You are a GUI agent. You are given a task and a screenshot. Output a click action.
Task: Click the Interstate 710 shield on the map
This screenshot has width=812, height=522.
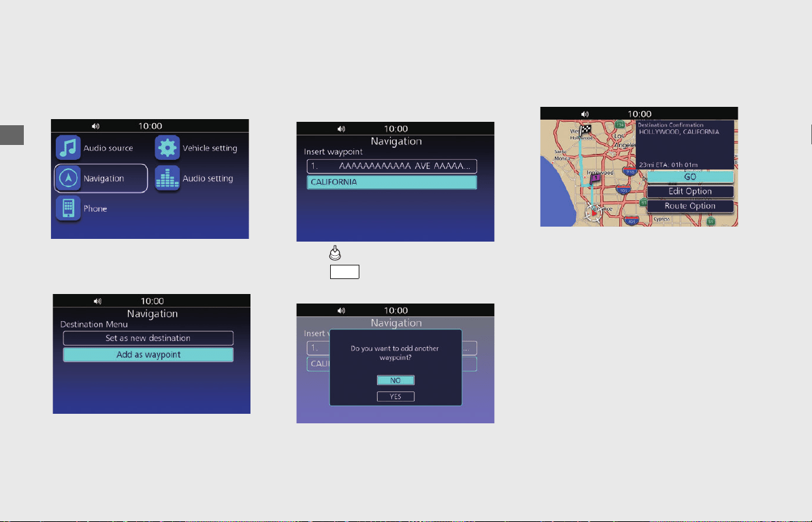pyautogui.click(x=630, y=172)
